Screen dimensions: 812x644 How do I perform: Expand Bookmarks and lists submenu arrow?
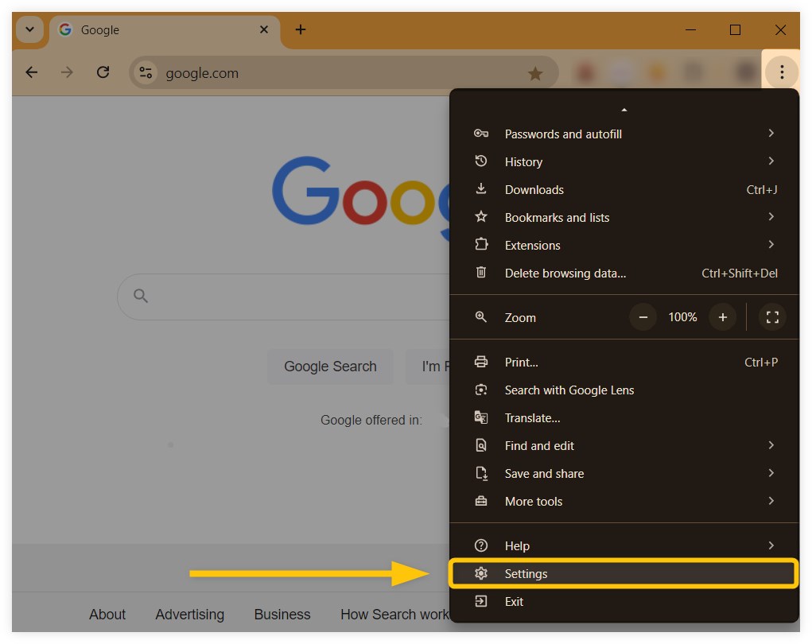coord(771,216)
